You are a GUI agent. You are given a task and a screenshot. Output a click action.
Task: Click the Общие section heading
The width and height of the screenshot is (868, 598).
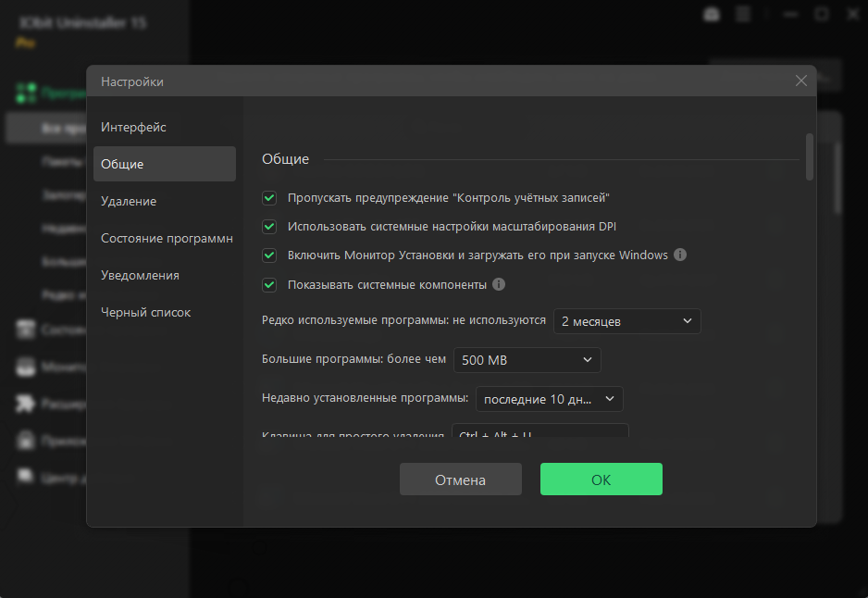point(285,159)
